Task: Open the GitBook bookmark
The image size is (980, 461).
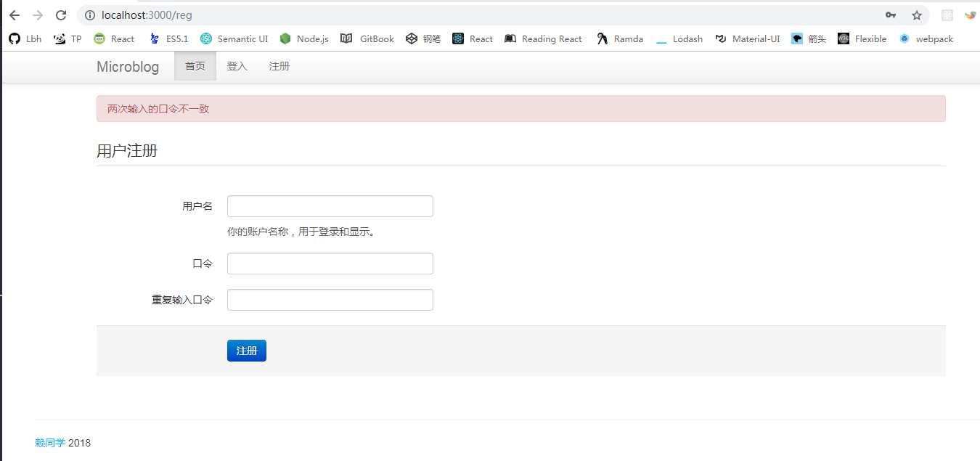Action: click(367, 39)
